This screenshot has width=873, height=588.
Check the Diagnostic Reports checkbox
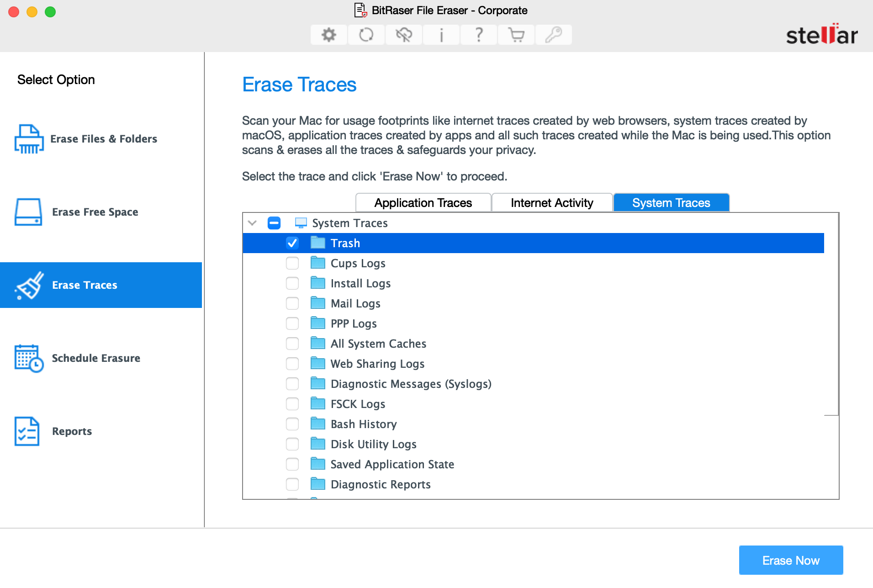[x=292, y=484]
